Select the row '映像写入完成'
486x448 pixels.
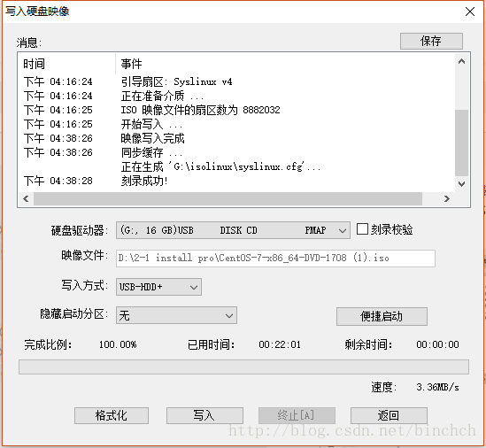[237, 138]
